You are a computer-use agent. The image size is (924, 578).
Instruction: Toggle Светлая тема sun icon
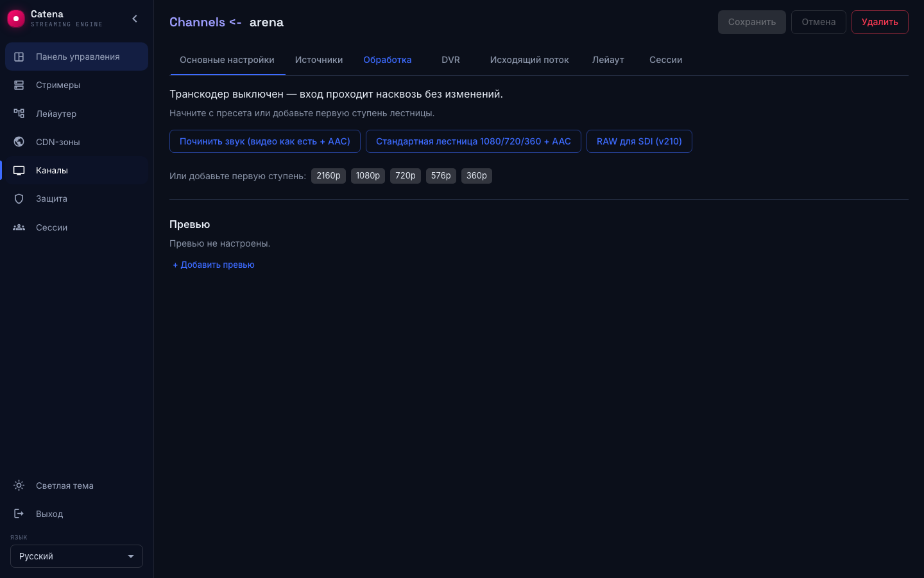point(19,486)
